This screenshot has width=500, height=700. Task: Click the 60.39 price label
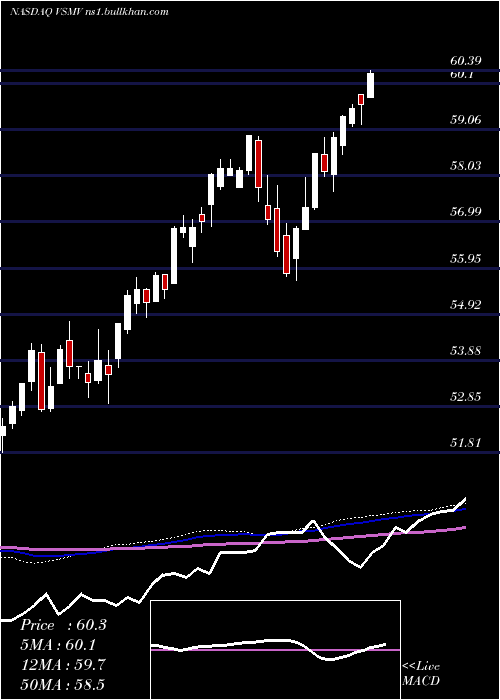(467, 61)
